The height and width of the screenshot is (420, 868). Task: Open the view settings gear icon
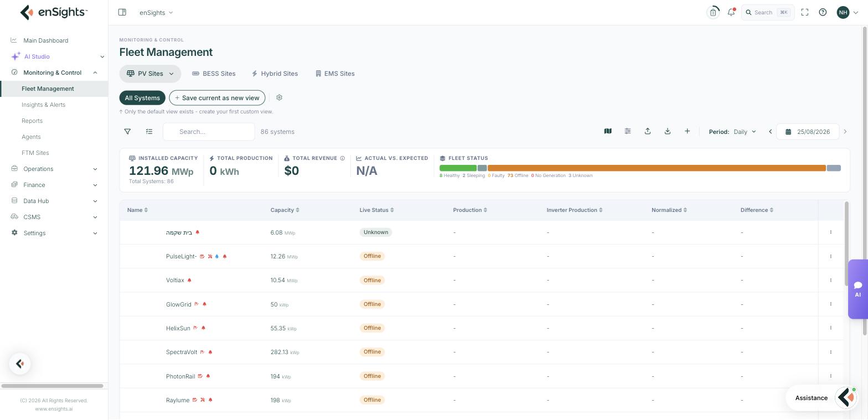pyautogui.click(x=279, y=97)
